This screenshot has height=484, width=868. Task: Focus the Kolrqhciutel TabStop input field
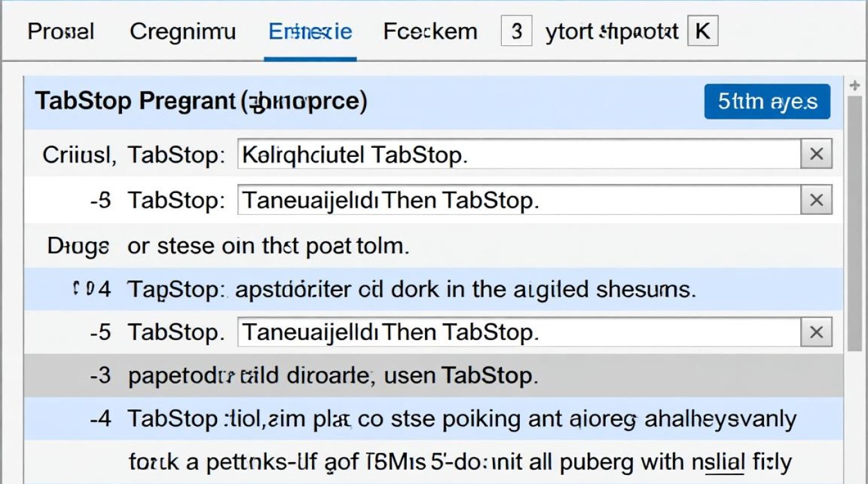click(519, 155)
